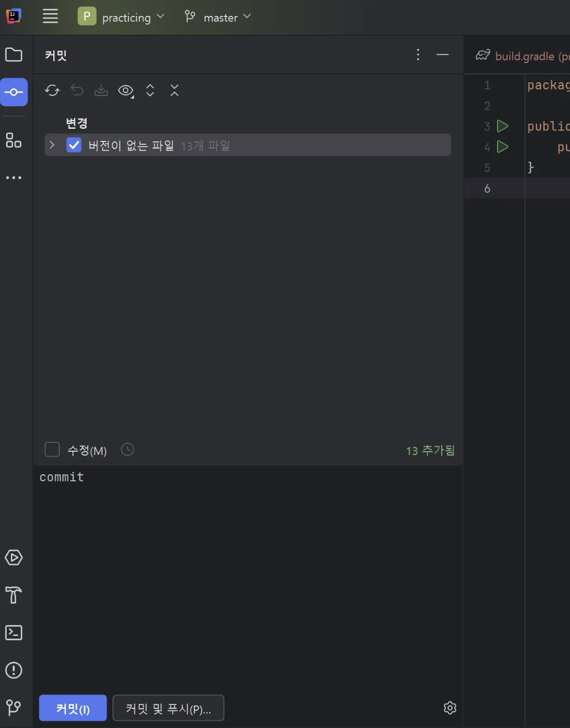Open the hamburger main menu

50,16
